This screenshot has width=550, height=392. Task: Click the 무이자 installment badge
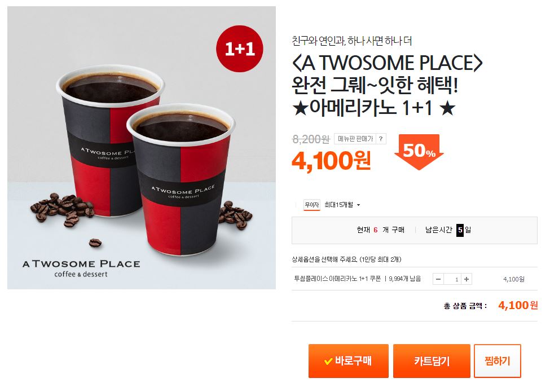click(311, 205)
